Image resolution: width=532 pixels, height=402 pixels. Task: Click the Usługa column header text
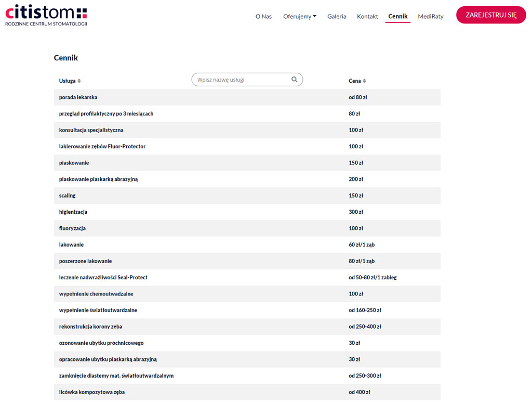click(x=67, y=81)
